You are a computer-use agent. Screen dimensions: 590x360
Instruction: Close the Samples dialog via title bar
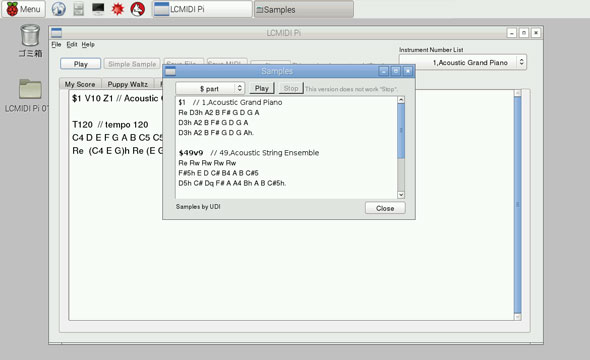[x=408, y=71]
